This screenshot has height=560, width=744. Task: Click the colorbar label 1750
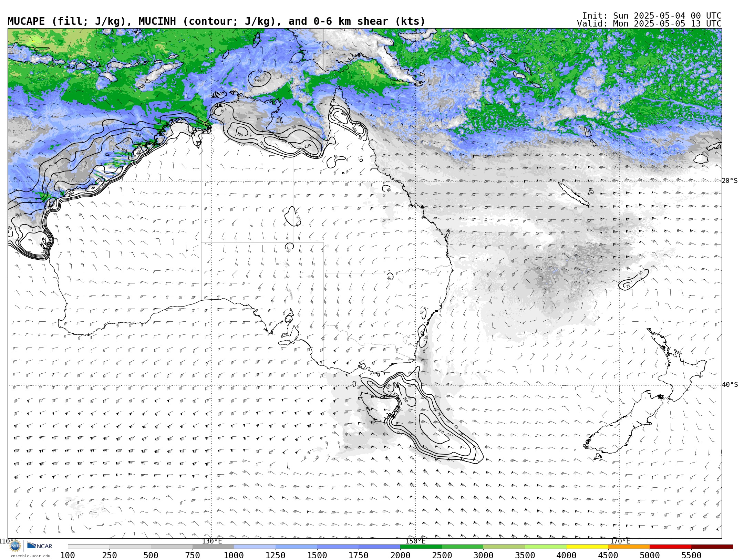(x=359, y=556)
